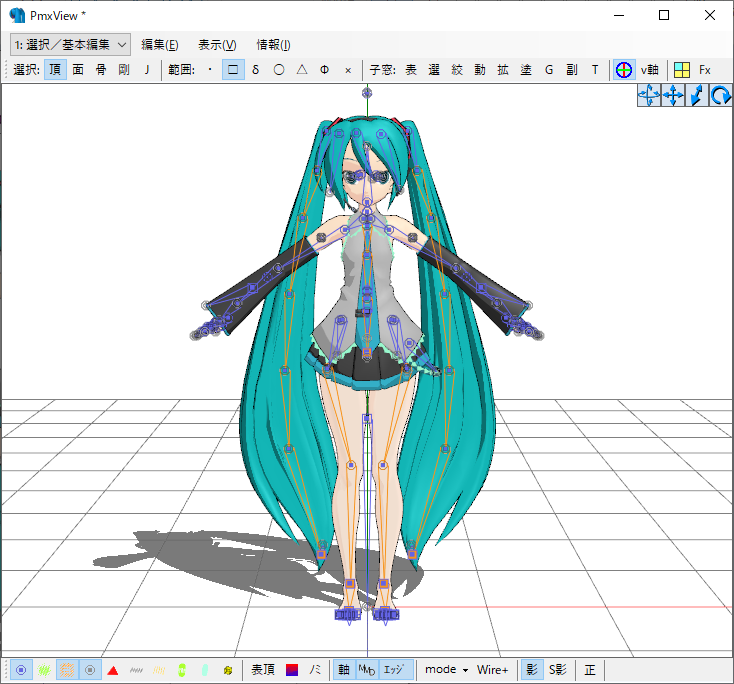
Task: Toggle rigid body selection (剛)
Action: click(x=124, y=70)
